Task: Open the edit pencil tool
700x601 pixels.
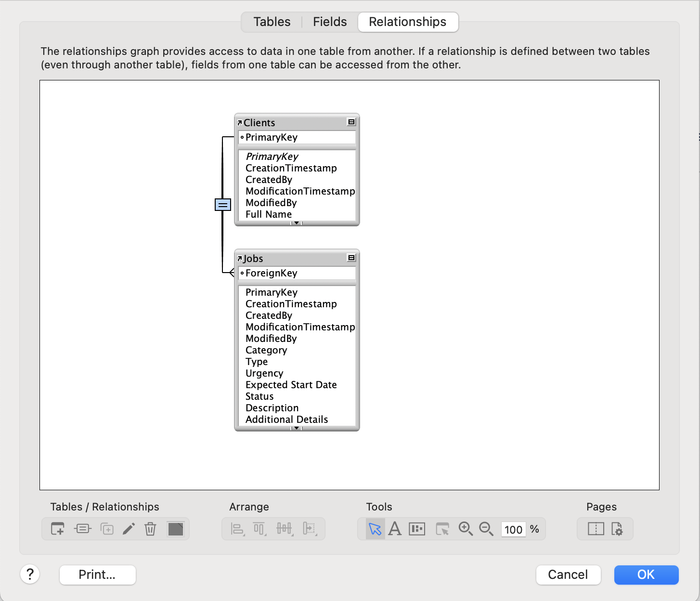Action: pyautogui.click(x=129, y=528)
